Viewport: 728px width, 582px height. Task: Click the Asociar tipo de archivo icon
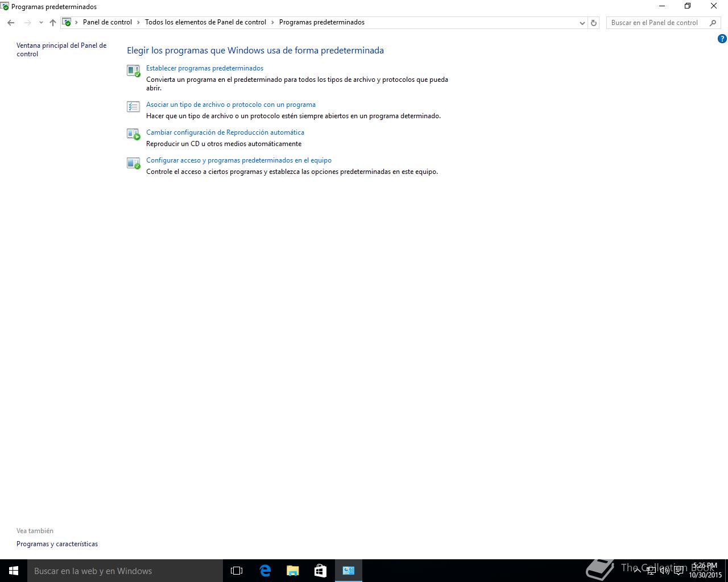133,107
